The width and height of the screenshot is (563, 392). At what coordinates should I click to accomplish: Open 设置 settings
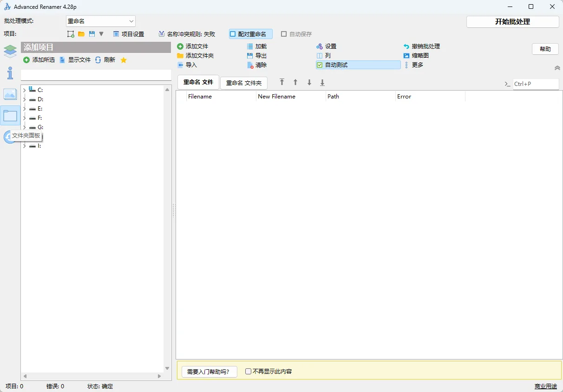pos(327,46)
